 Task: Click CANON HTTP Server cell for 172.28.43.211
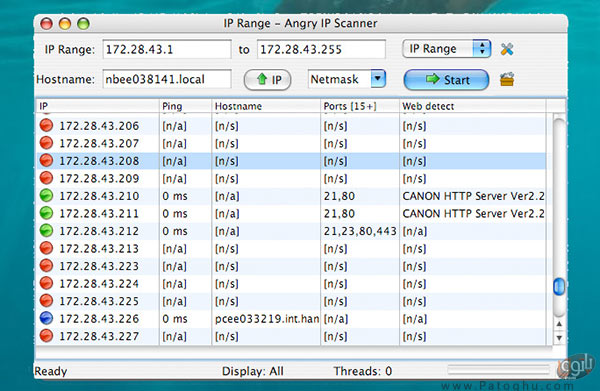pos(473,213)
